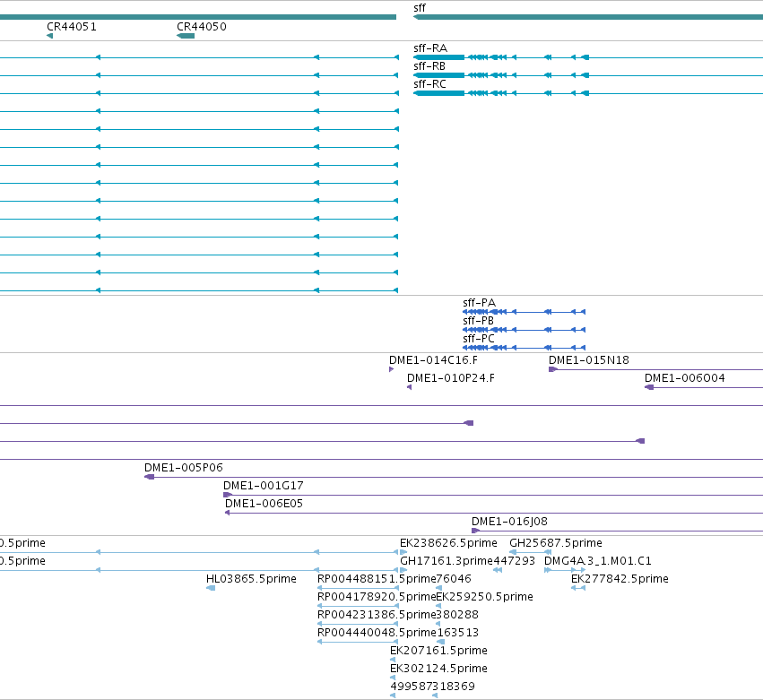This screenshot has height=700, width=763.
Task: Click the CR44050 teal gene arrow glyph
Action: [x=186, y=36]
